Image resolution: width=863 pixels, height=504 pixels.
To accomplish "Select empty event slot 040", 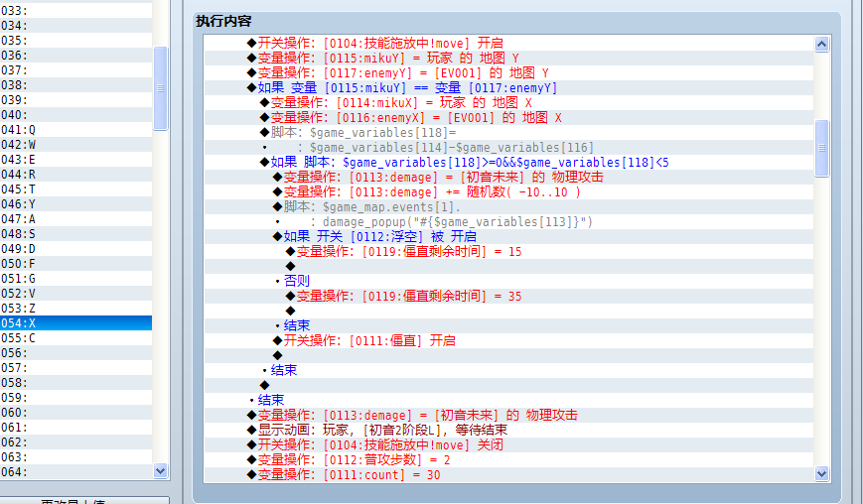I will pyautogui.click(x=75, y=115).
